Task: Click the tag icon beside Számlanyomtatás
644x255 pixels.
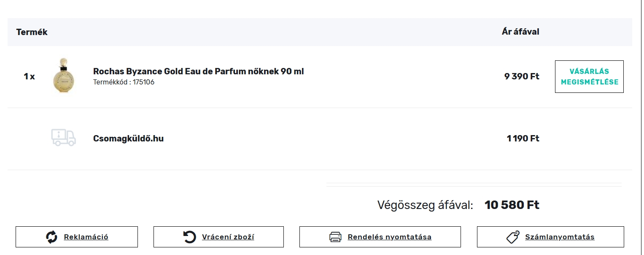Action: [x=513, y=237]
